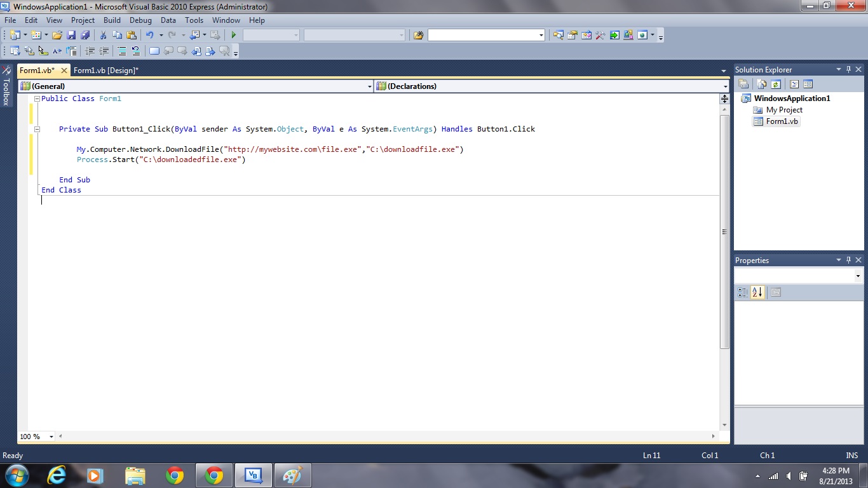Switch Properties panel to Categorized view

(742, 292)
